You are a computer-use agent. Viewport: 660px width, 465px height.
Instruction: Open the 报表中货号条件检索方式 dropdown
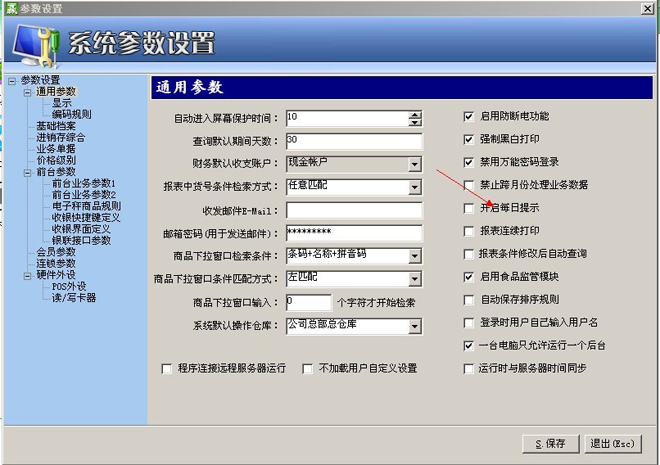[415, 187]
